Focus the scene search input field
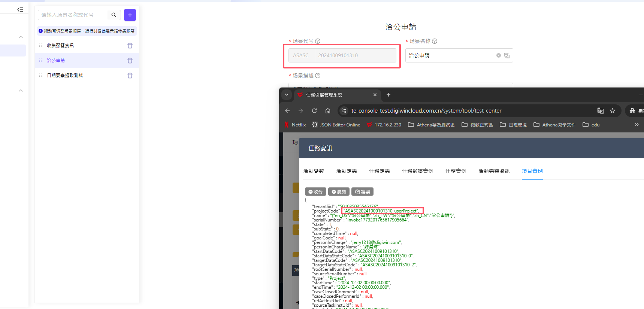The height and width of the screenshot is (309, 644). coord(72,15)
